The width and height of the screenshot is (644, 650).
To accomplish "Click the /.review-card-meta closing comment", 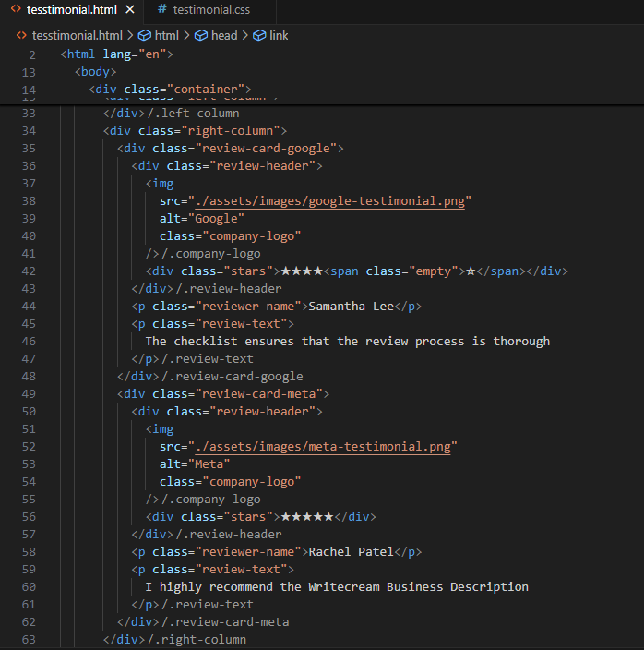I will (x=225, y=621).
